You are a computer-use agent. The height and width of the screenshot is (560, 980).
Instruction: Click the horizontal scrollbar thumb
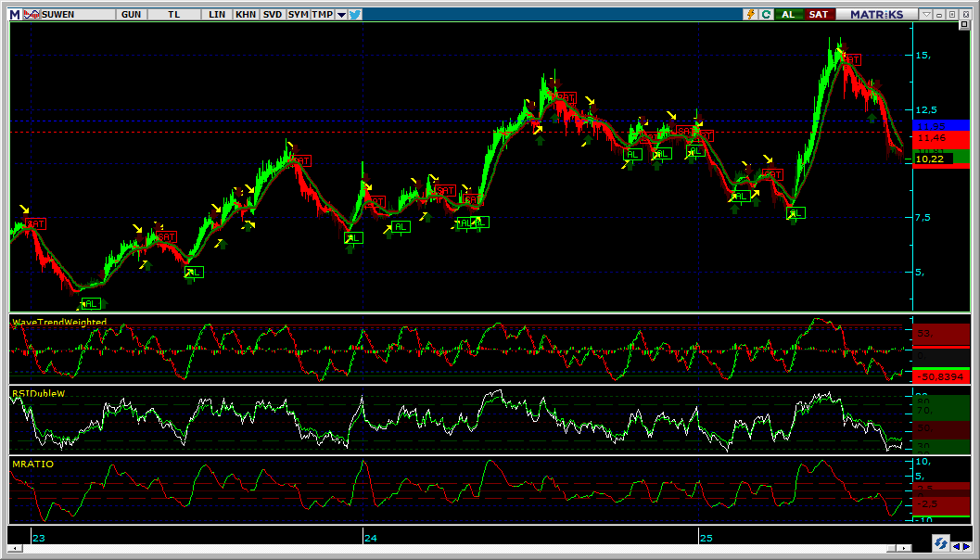click(891, 548)
